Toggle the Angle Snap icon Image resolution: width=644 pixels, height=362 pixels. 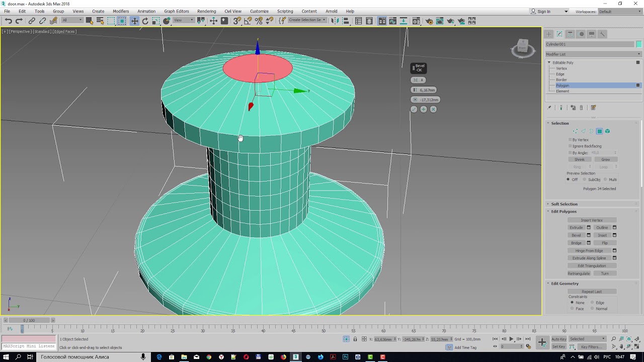pyautogui.click(x=248, y=21)
